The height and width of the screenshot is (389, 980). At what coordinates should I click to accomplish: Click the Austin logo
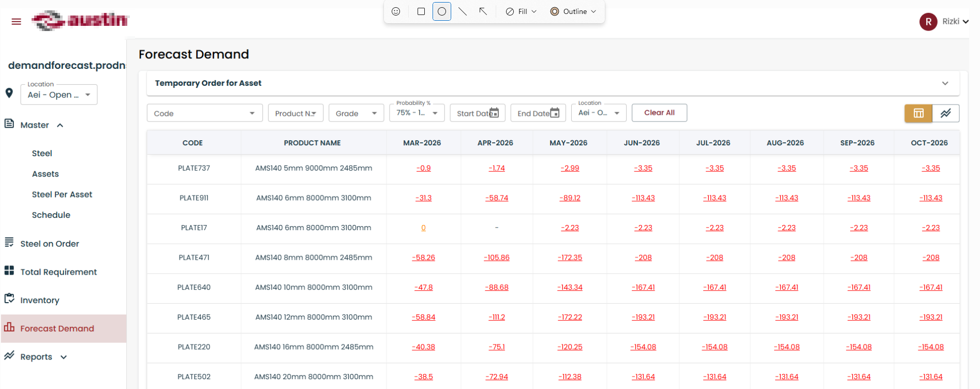tap(80, 21)
